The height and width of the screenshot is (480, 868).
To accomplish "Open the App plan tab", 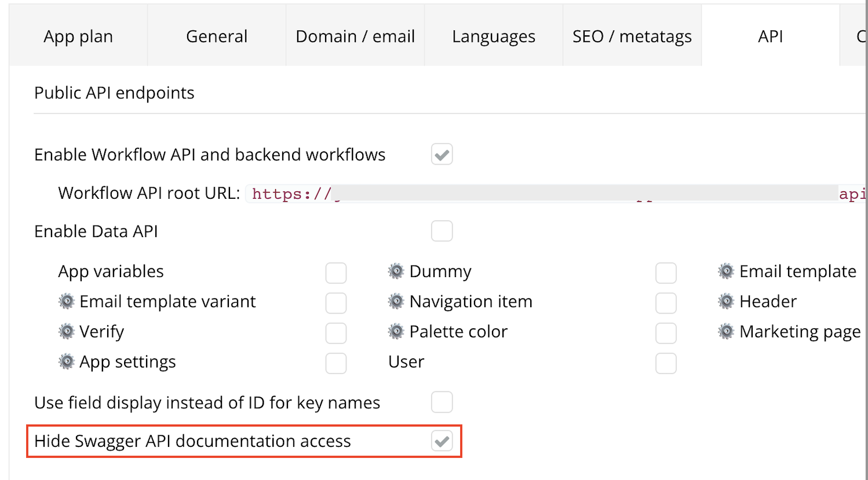I will point(78,37).
